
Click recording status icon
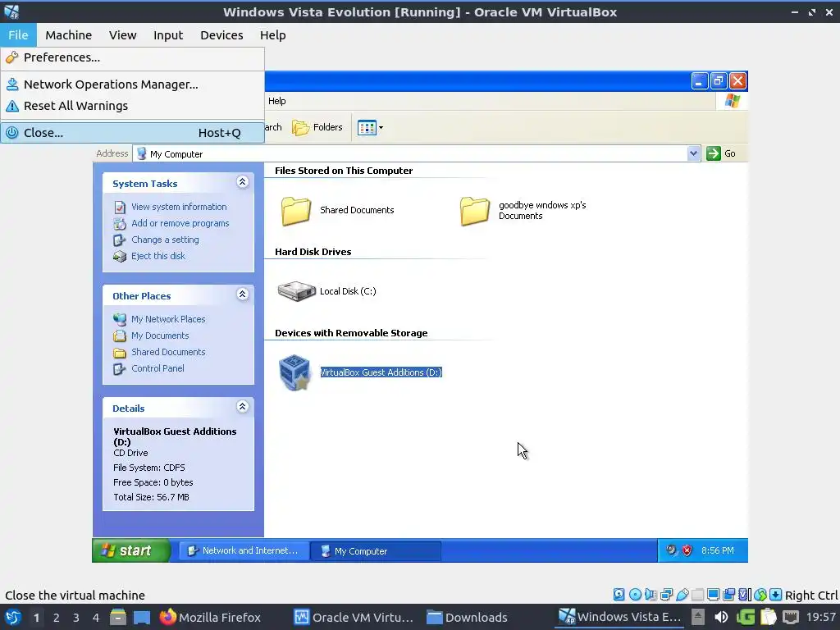pyautogui.click(x=728, y=595)
